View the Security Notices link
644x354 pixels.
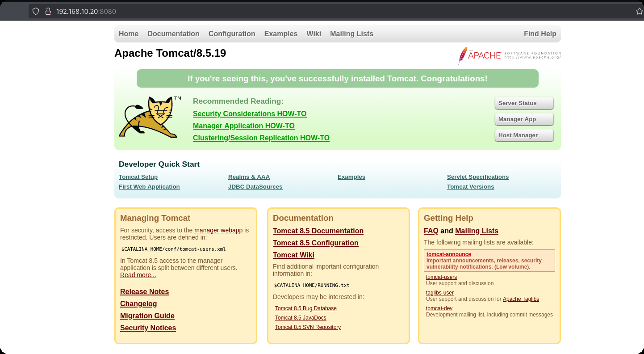pyautogui.click(x=148, y=328)
